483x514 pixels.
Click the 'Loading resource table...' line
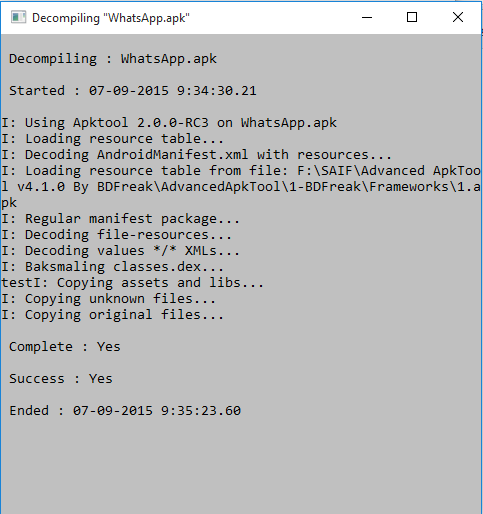[113, 139]
